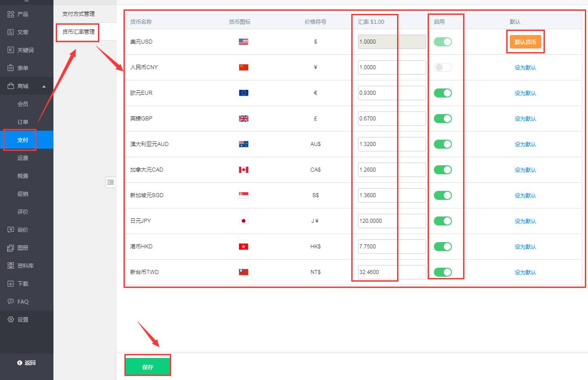Open the 订单 orders submenu item

click(x=23, y=122)
